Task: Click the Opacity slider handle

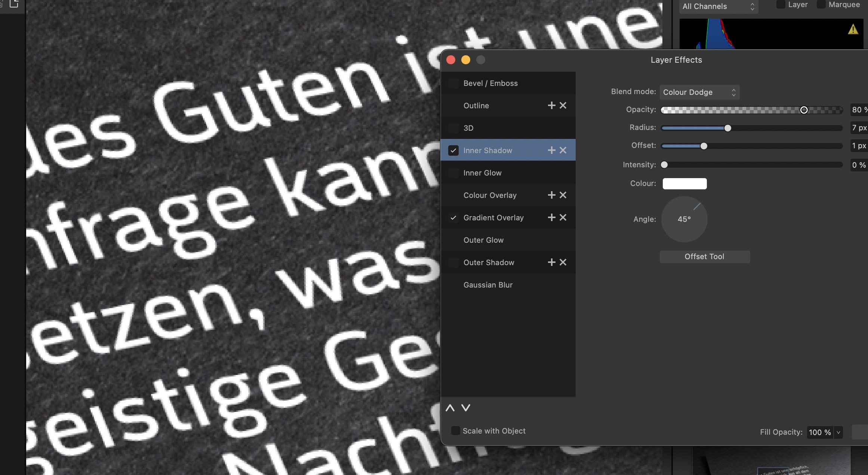Action: pyautogui.click(x=804, y=110)
